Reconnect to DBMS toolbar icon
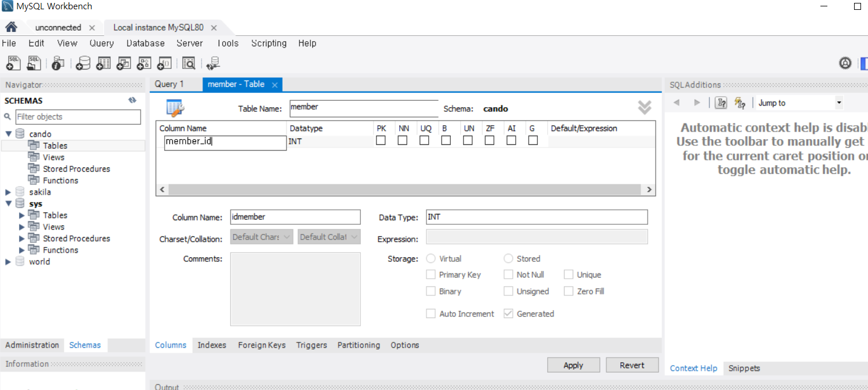The height and width of the screenshot is (390, 868). pos(213,63)
